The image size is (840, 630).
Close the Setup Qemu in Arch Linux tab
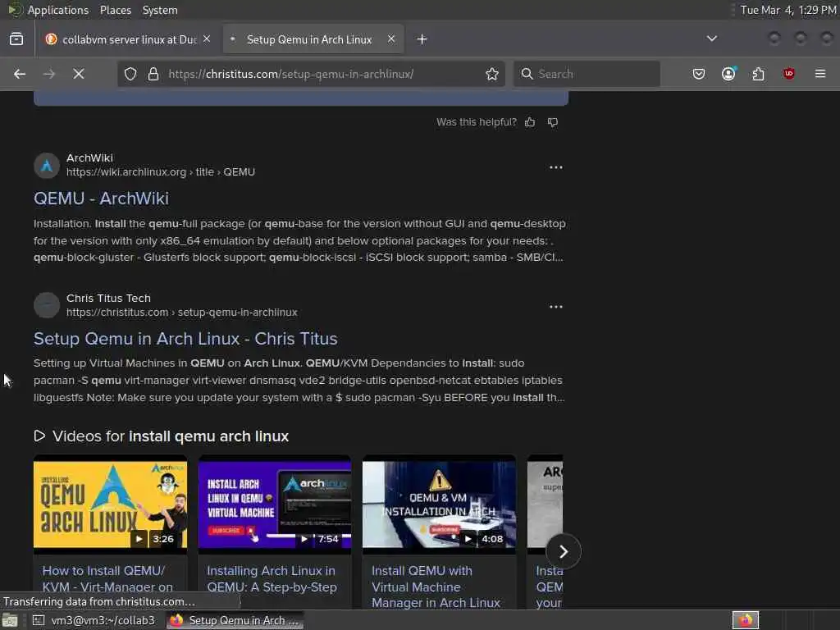pyautogui.click(x=391, y=39)
